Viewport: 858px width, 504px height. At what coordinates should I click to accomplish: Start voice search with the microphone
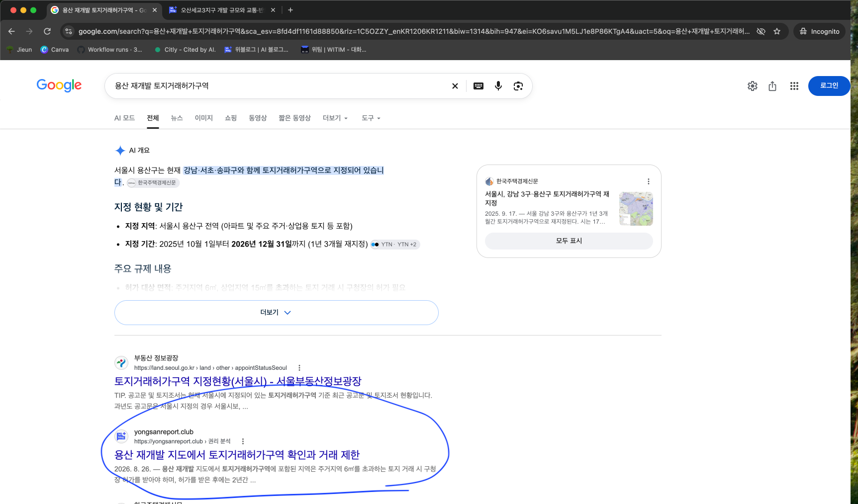click(498, 86)
